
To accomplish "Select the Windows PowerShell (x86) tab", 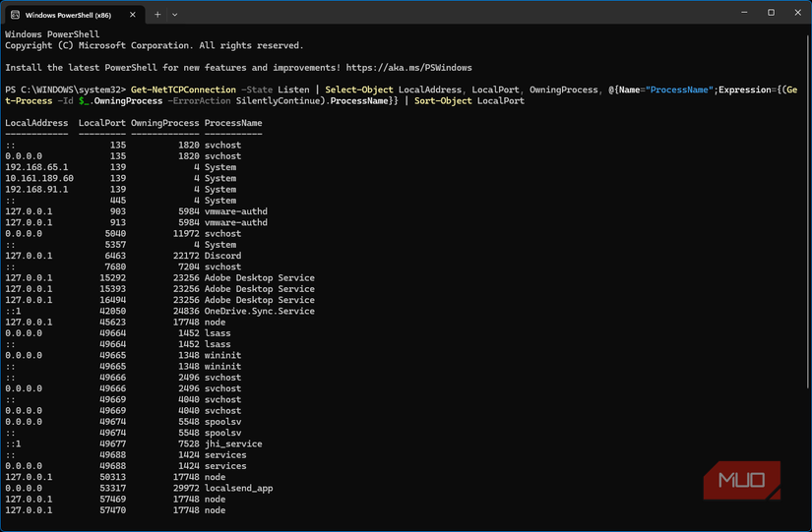I will tap(74, 15).
